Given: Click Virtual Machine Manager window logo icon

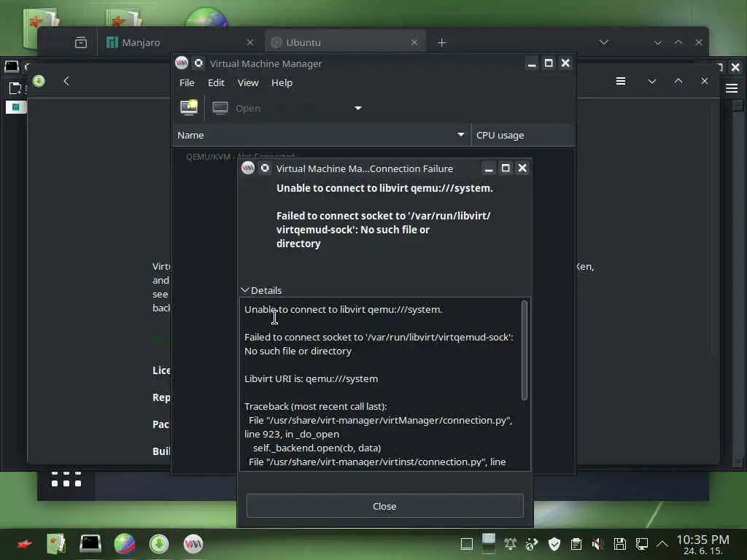Looking at the screenshot, I should point(182,63).
